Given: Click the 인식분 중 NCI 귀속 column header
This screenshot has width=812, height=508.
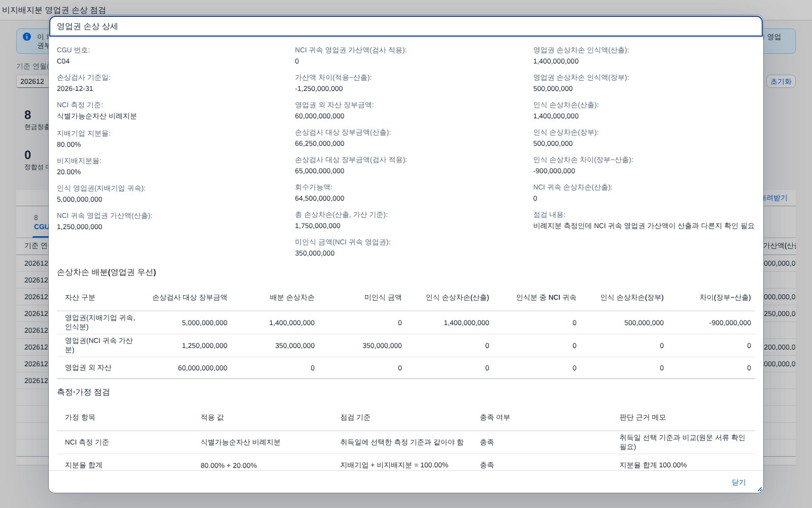Looking at the screenshot, I should point(546,297).
